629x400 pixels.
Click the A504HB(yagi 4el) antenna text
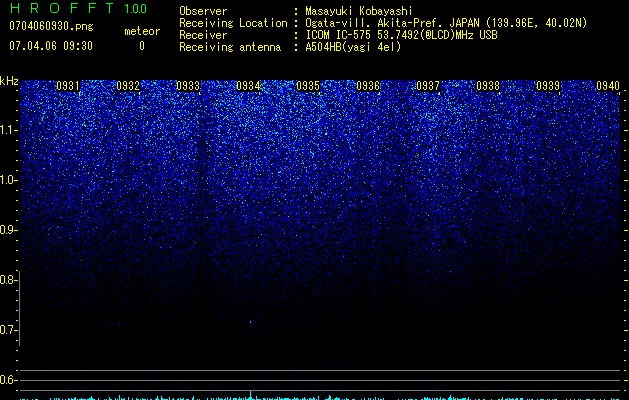pos(353,47)
